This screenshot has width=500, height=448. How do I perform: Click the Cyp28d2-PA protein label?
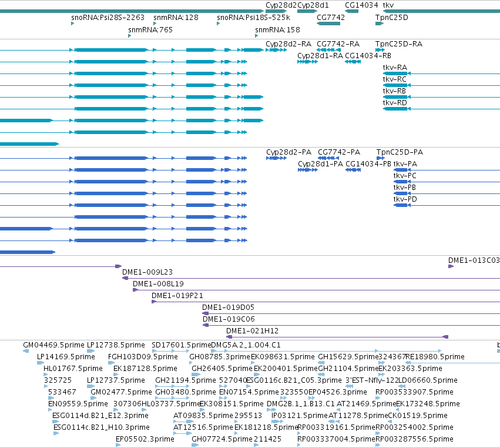click(288, 152)
